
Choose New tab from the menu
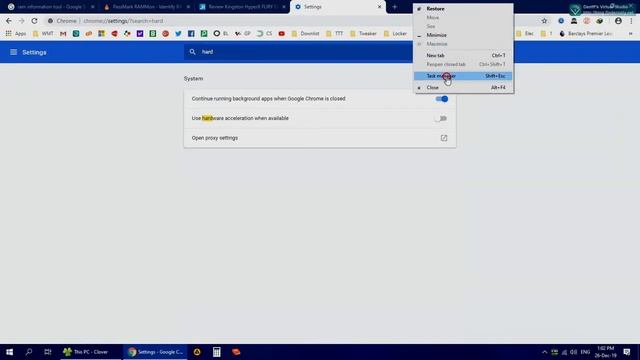(463, 55)
